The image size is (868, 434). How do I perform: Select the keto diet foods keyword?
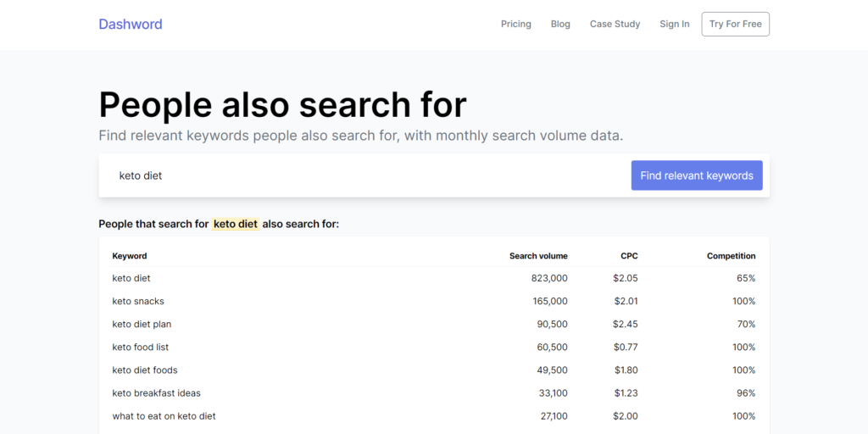(x=144, y=370)
